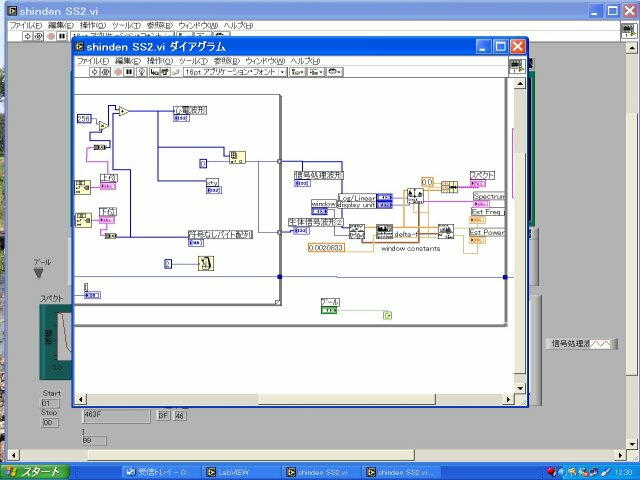Select the Spectrum Unit Conversion VI node
Viewport: 640px width, 480px height.
tap(415, 196)
